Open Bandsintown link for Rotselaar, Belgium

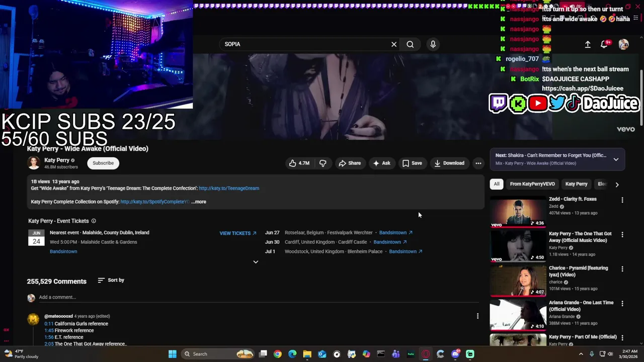point(396,233)
